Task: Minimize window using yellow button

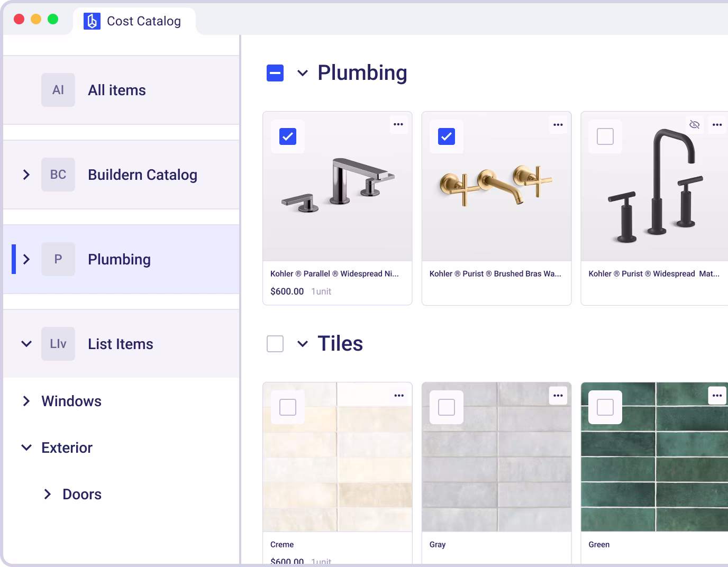Action: pyautogui.click(x=36, y=19)
